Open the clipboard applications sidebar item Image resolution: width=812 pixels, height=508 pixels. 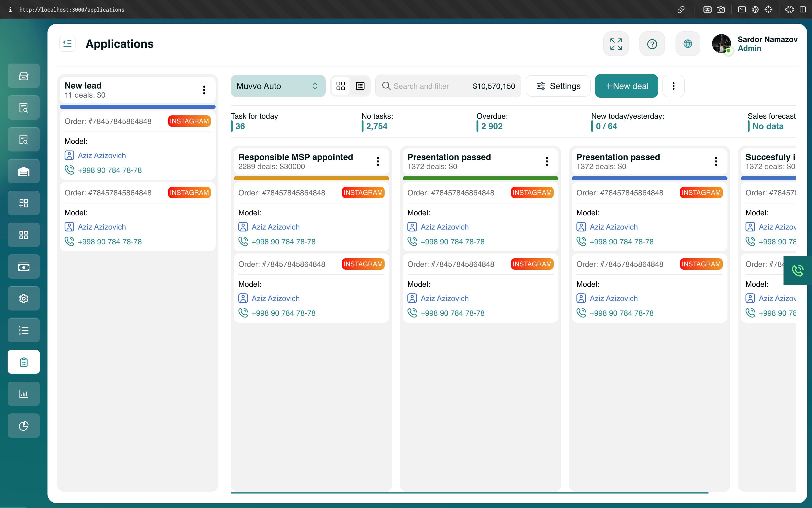(24, 362)
